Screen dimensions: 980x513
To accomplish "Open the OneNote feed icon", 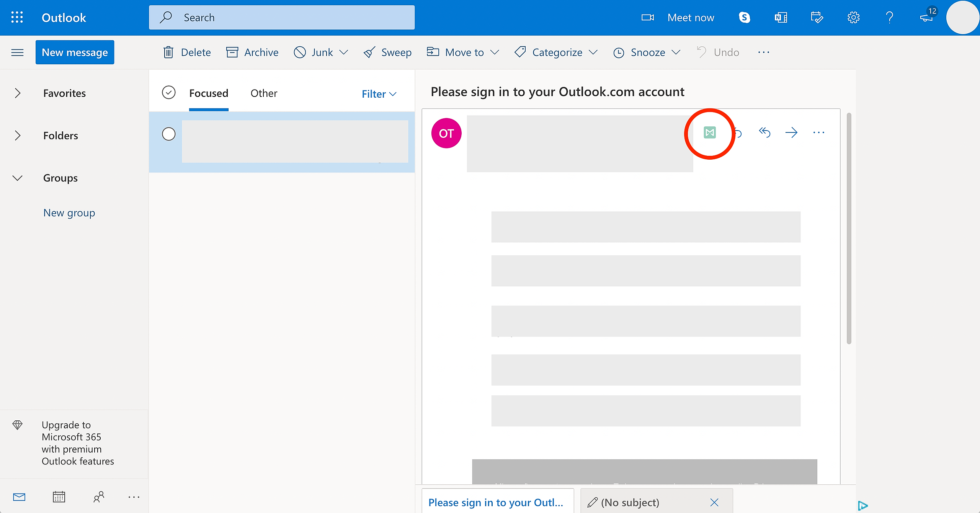I will click(x=781, y=18).
